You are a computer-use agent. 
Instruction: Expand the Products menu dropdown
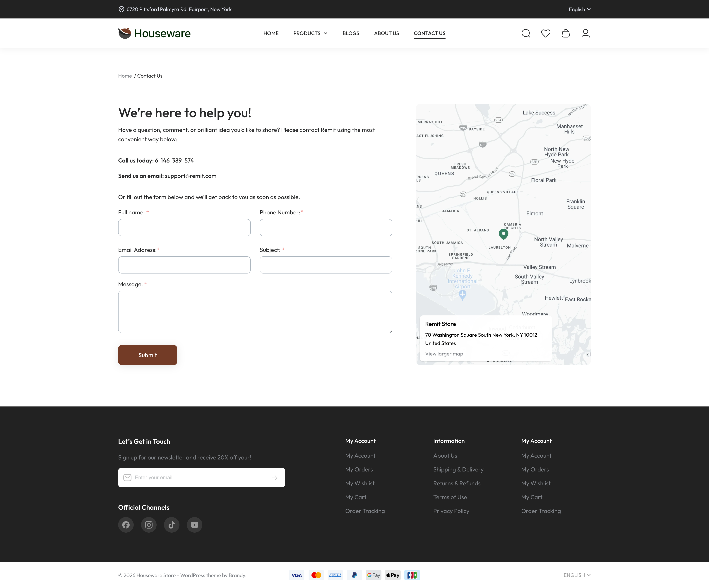coord(310,33)
